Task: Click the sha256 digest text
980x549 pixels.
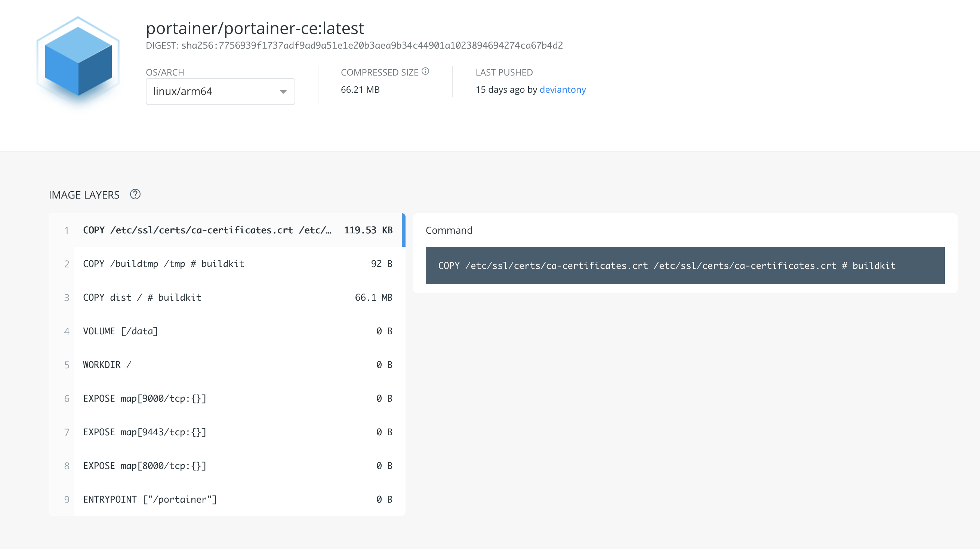Action: tap(372, 45)
